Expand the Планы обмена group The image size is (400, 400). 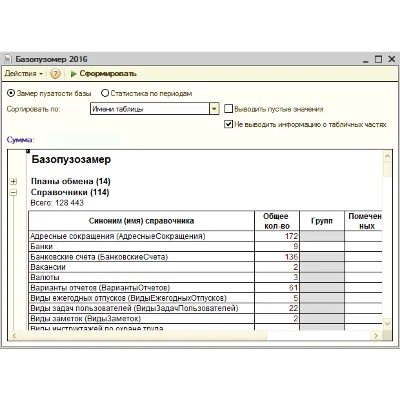(x=13, y=182)
